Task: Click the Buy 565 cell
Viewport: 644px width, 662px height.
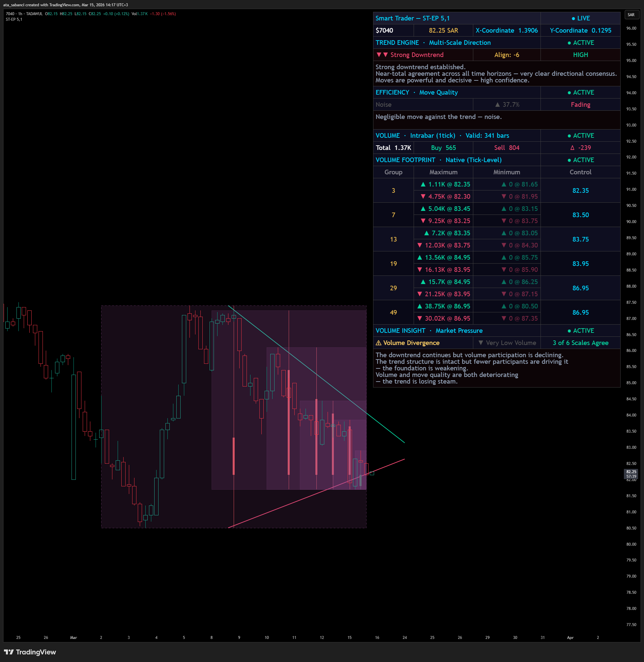Action: pyautogui.click(x=443, y=148)
